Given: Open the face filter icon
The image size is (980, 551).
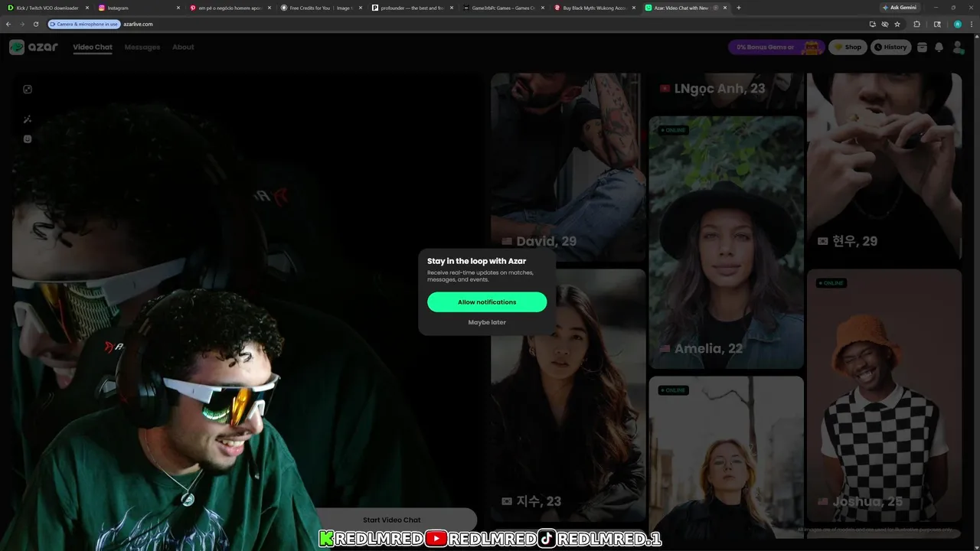Looking at the screenshot, I should pos(28,139).
